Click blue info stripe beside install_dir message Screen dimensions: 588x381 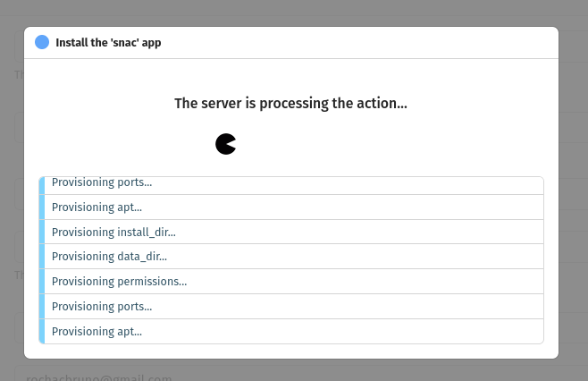[42, 232]
